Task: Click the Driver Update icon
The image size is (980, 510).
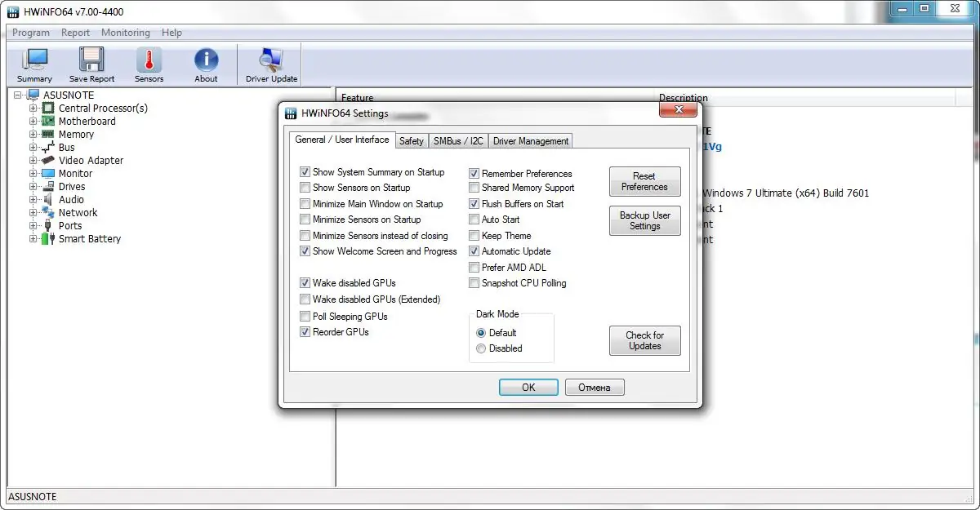Action: point(271,60)
